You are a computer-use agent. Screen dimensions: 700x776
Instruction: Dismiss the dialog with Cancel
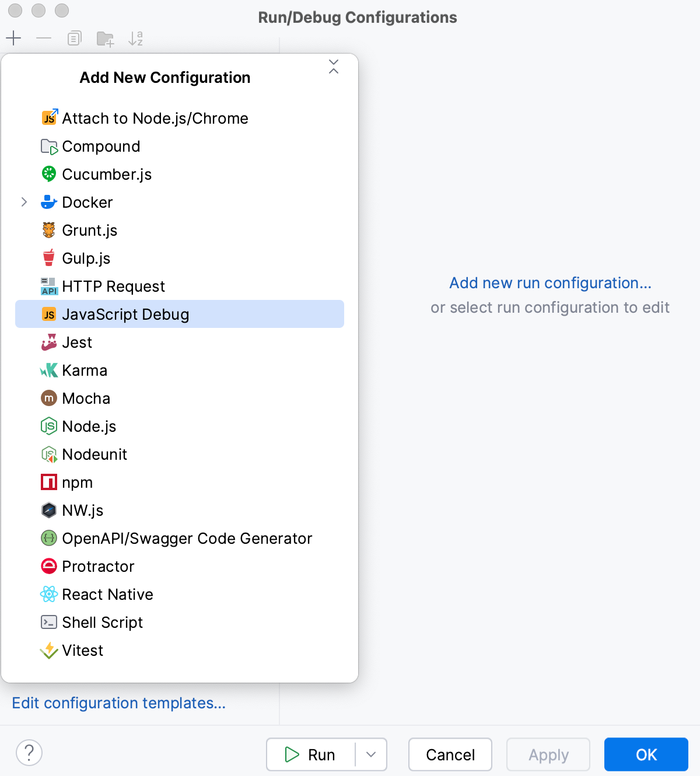click(x=450, y=754)
